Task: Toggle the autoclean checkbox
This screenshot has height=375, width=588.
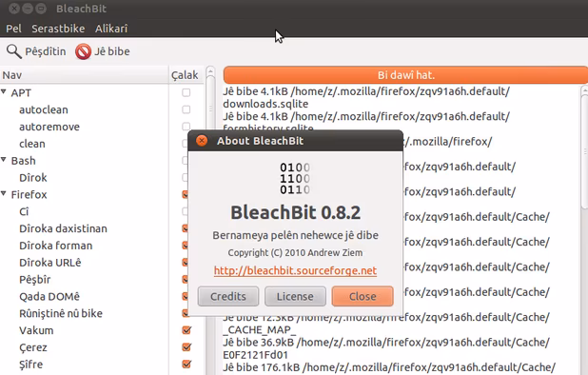Action: click(186, 109)
